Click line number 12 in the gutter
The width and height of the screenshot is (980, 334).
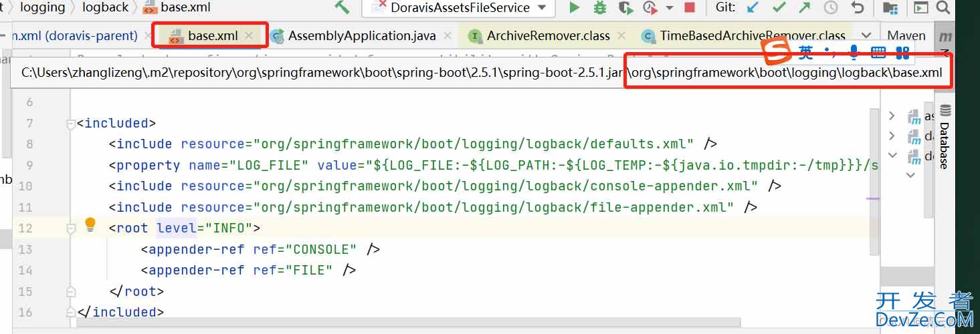[x=25, y=228]
